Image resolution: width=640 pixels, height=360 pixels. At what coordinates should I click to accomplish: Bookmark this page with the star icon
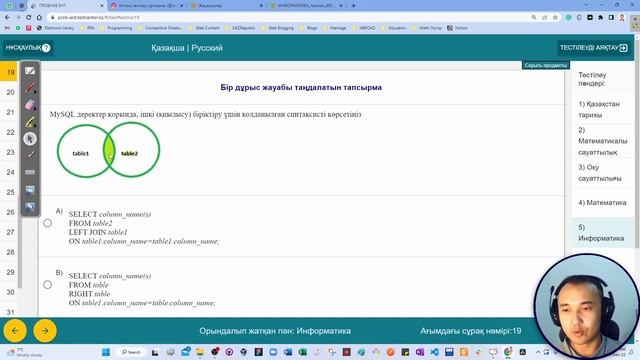coord(555,18)
